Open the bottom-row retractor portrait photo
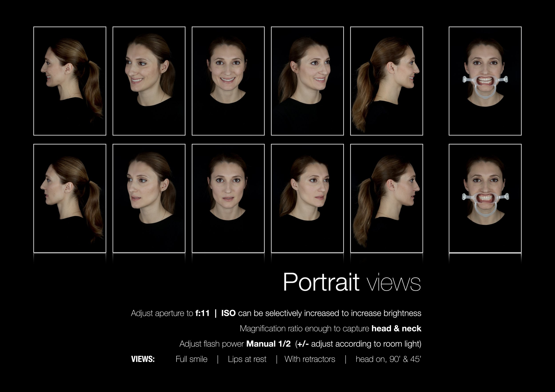555x392 pixels. click(485, 198)
